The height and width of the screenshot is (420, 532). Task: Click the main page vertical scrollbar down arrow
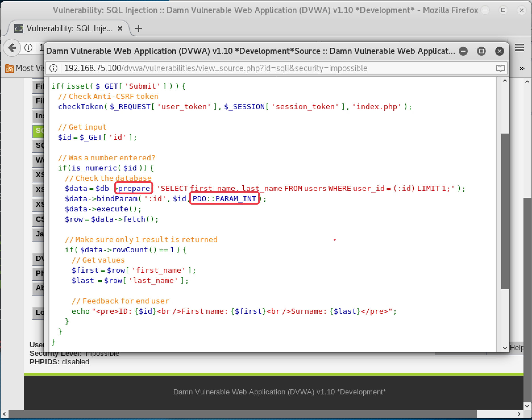(527, 406)
